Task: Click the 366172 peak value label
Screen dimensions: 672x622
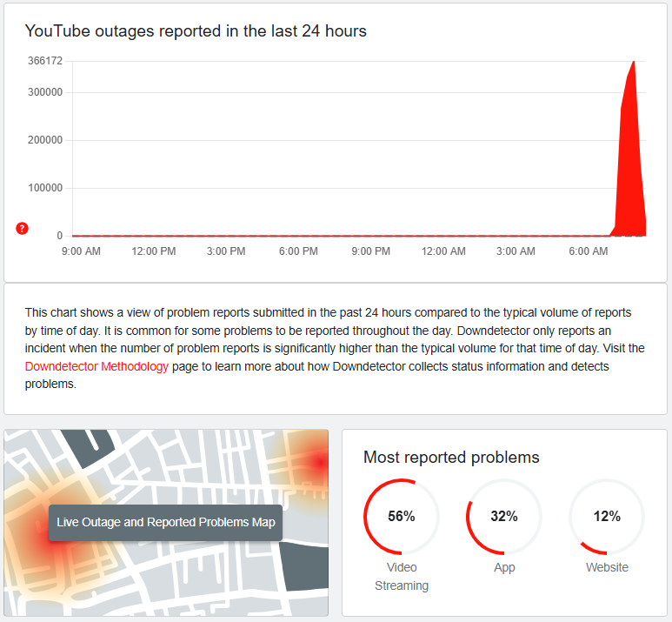Action: (x=45, y=61)
